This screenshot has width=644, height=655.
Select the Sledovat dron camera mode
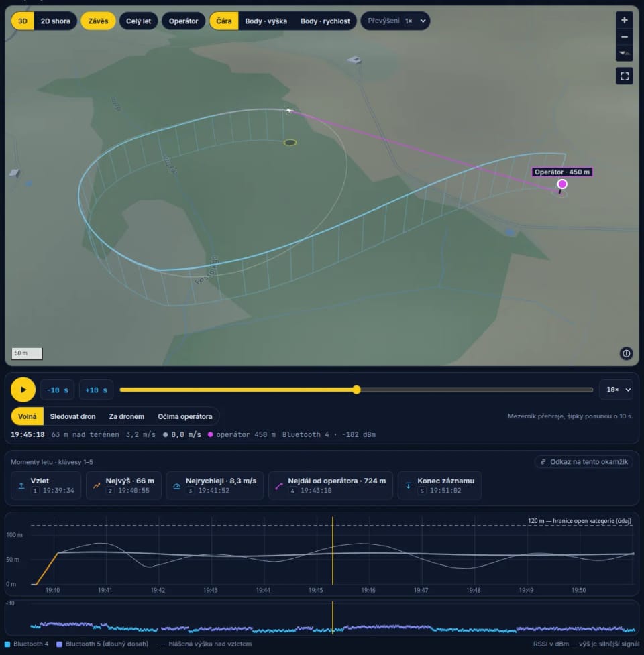point(72,416)
